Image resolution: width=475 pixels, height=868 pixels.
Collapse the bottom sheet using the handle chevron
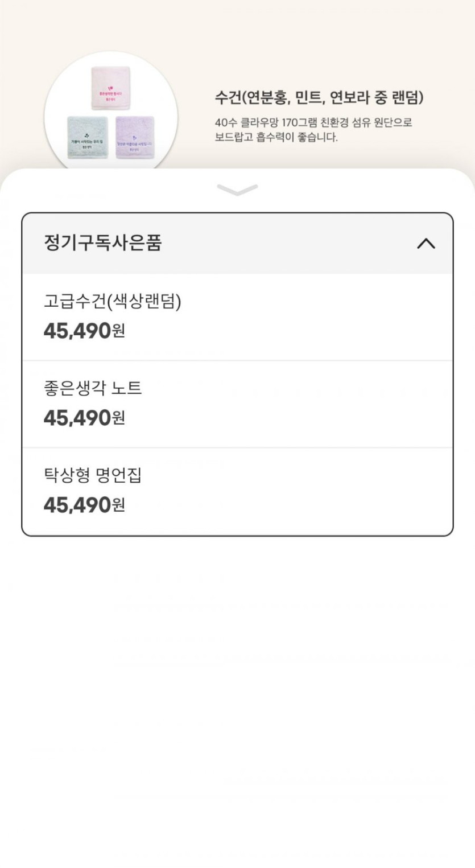coord(237,190)
